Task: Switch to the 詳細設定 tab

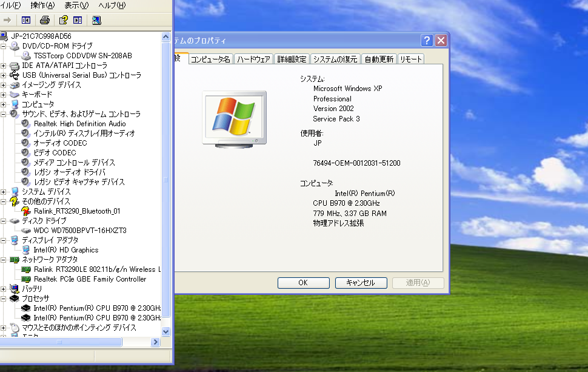Action: pyautogui.click(x=292, y=59)
